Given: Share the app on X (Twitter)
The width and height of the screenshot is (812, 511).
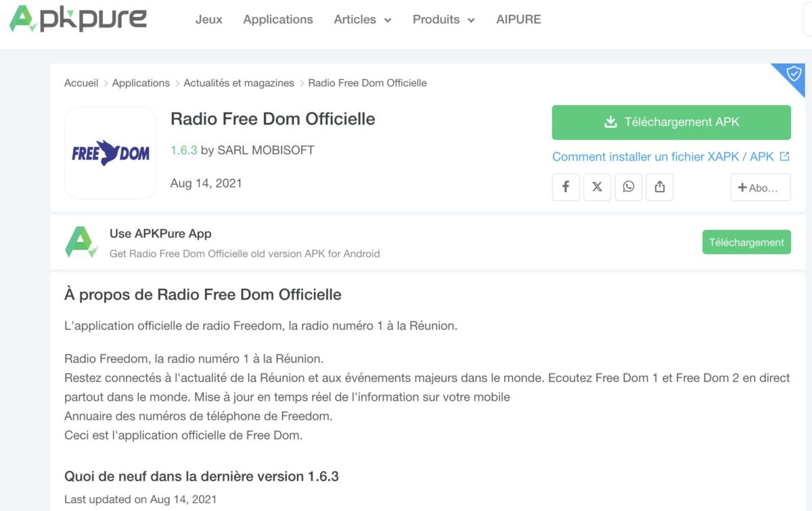Looking at the screenshot, I should point(597,187).
